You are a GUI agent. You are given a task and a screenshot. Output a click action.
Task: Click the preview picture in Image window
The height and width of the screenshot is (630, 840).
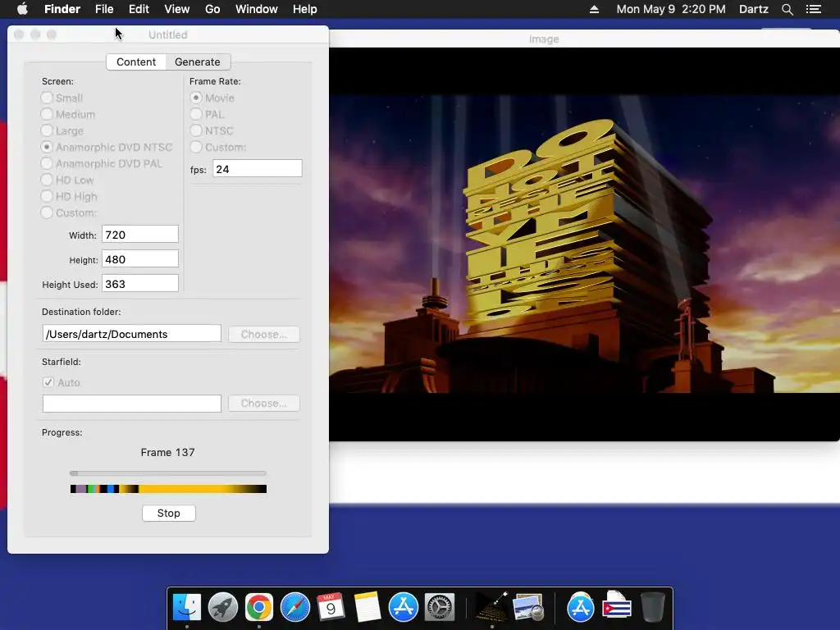coord(584,244)
